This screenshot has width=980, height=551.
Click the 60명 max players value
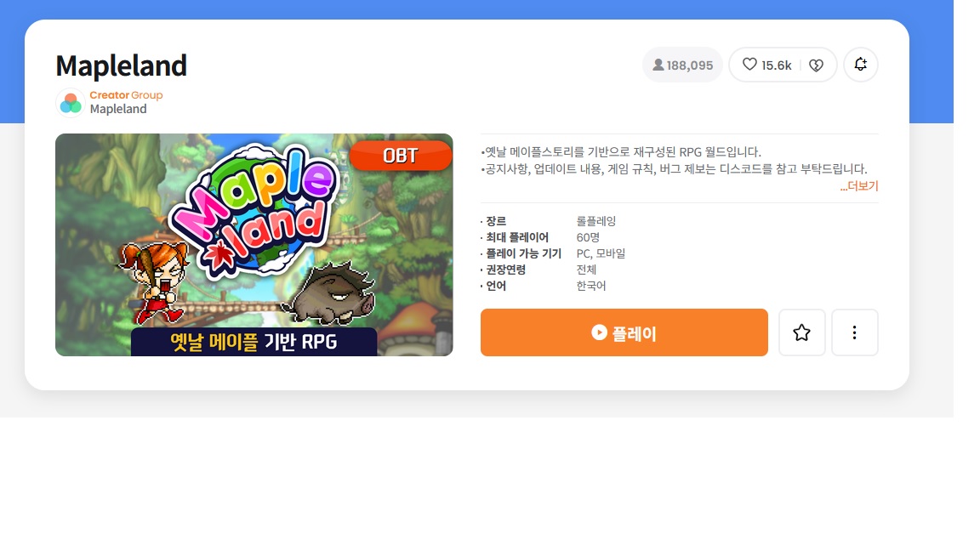click(x=588, y=237)
